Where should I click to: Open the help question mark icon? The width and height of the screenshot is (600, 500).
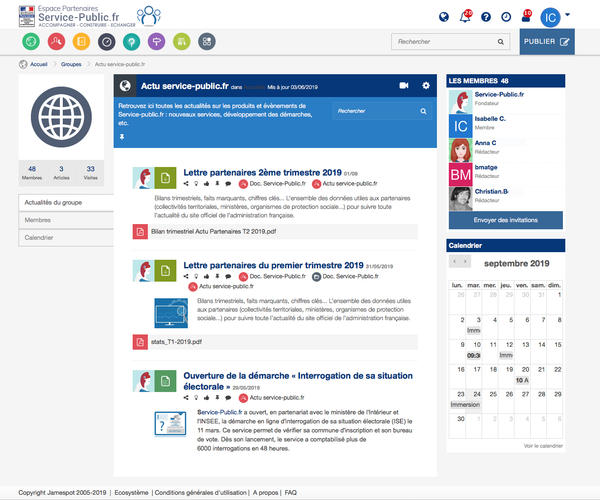point(485,17)
